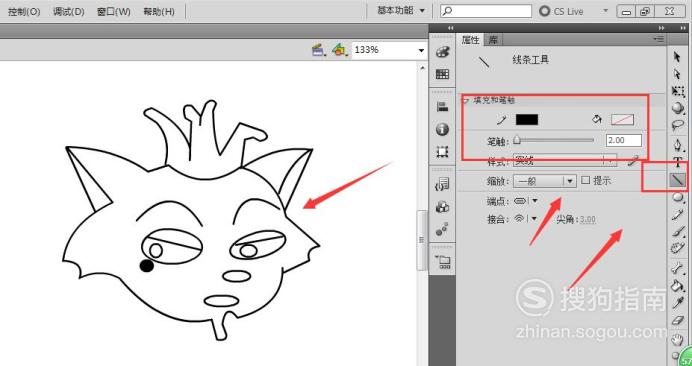This screenshot has width=692, height=366.
Task: Select the Eyedropper tool
Action: point(677,303)
